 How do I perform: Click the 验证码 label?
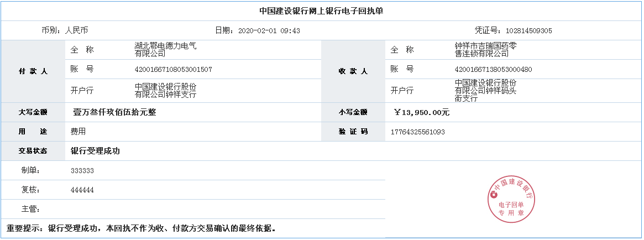click(353, 132)
